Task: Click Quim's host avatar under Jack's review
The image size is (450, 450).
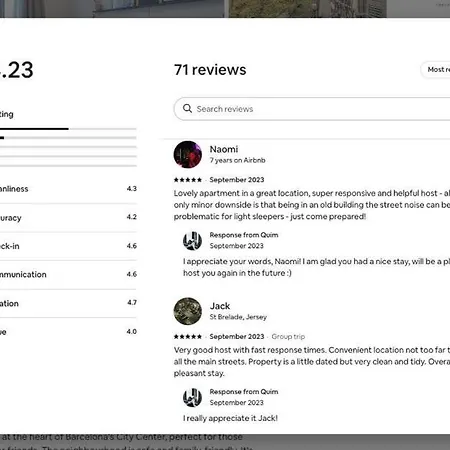Action: pyautogui.click(x=192, y=397)
